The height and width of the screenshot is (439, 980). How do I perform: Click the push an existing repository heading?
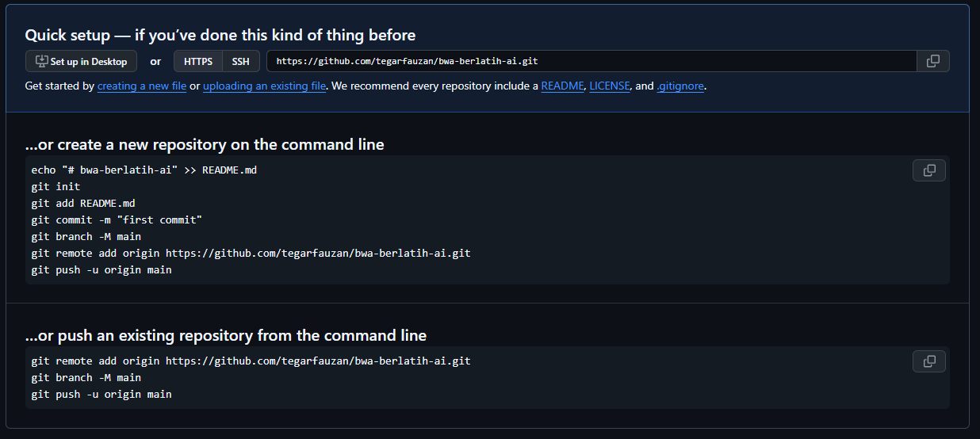[x=226, y=335]
